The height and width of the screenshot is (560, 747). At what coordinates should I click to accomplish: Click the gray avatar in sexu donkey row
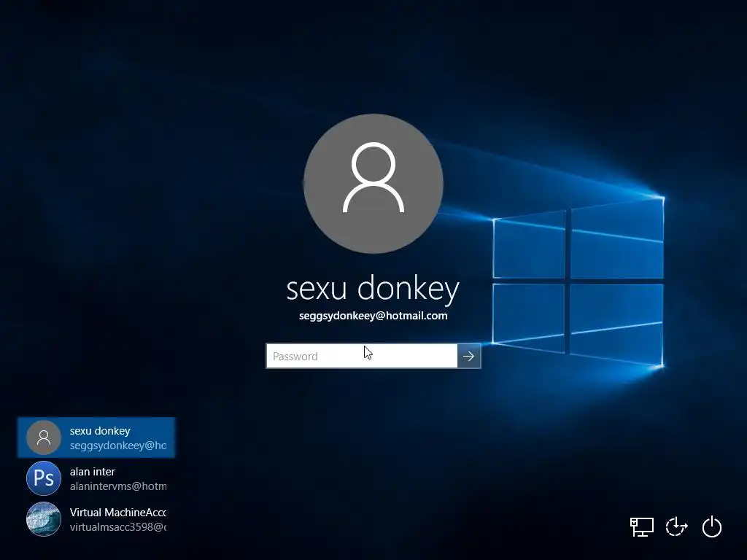[x=44, y=437]
